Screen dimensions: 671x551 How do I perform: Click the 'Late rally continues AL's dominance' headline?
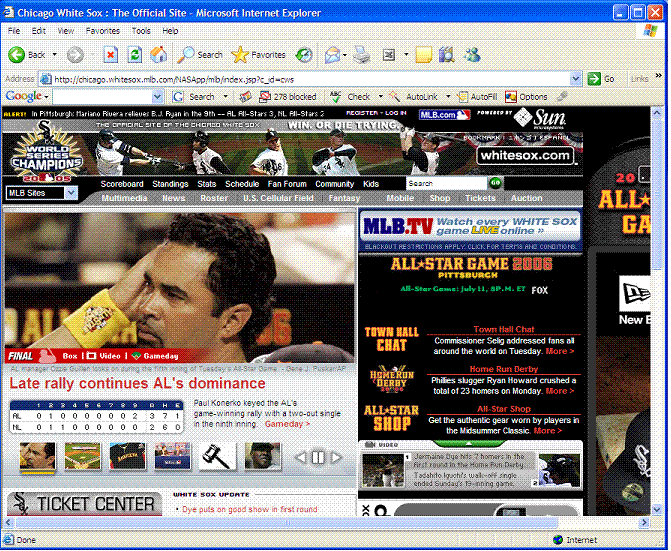point(138,384)
